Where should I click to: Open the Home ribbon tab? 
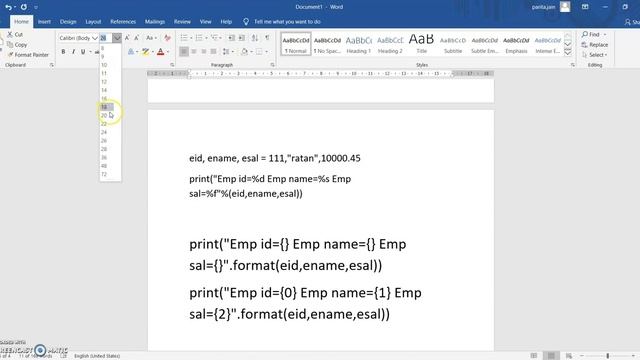pos(21,22)
